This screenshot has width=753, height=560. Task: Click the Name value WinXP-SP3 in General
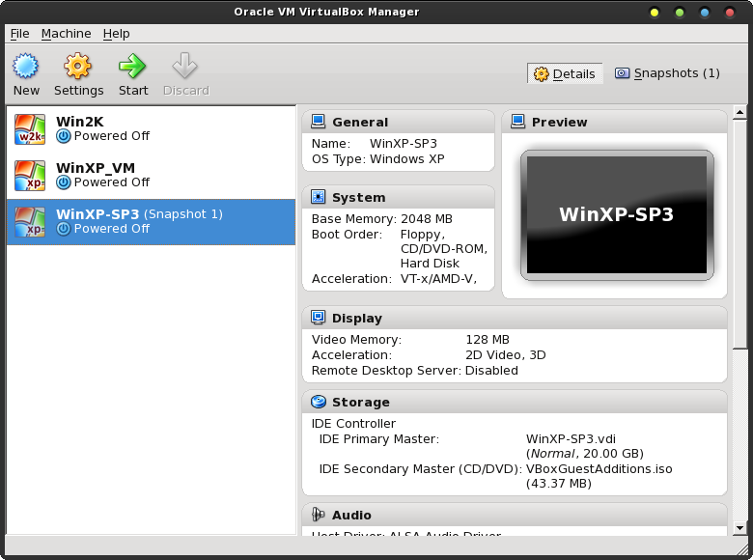pyautogui.click(x=404, y=144)
